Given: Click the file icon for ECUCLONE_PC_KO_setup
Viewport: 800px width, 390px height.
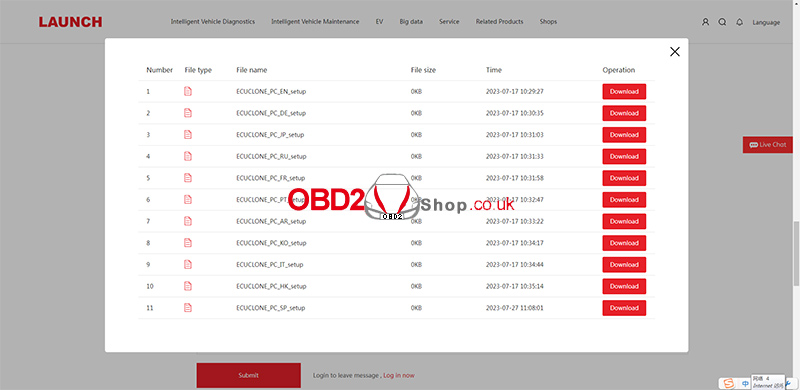Looking at the screenshot, I should (x=188, y=243).
